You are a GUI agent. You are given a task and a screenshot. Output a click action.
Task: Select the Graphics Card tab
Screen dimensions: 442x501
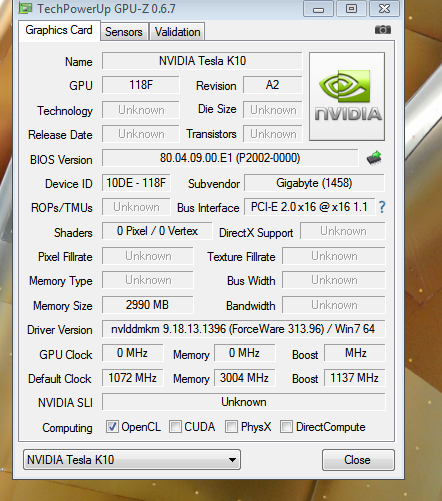pyautogui.click(x=59, y=30)
